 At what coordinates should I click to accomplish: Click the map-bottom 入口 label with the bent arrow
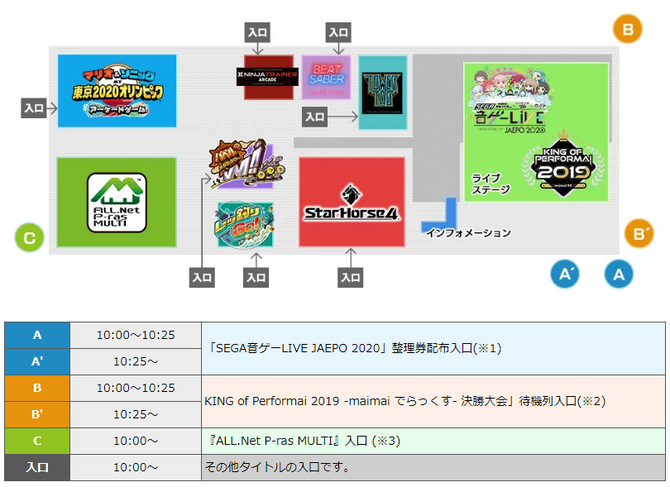click(202, 277)
